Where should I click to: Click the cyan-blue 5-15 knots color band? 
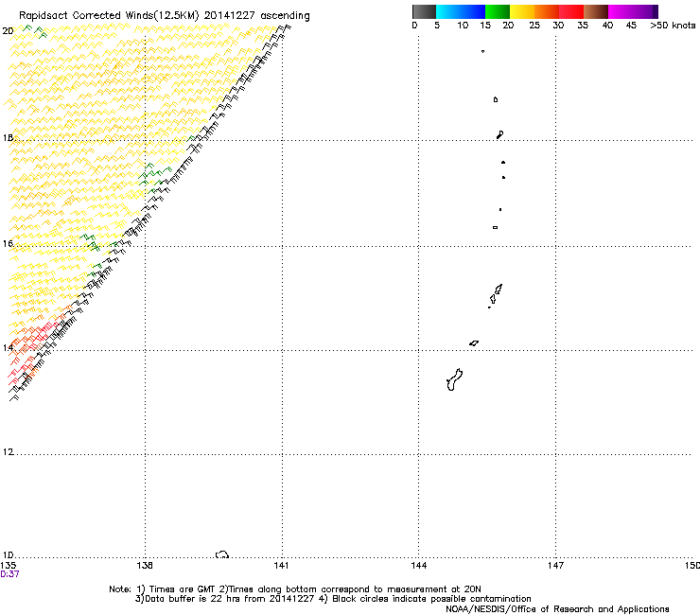point(461,11)
